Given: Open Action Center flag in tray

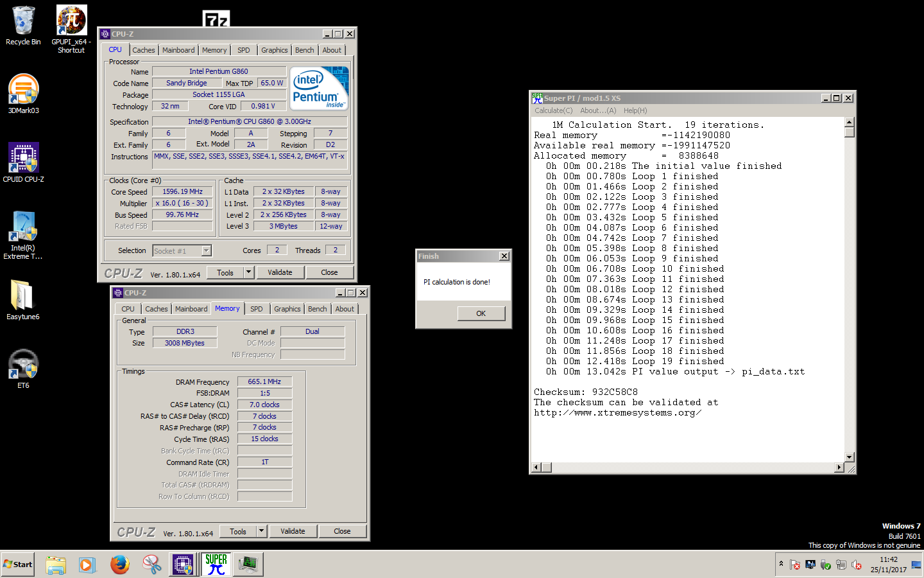Looking at the screenshot, I should 795,565.
